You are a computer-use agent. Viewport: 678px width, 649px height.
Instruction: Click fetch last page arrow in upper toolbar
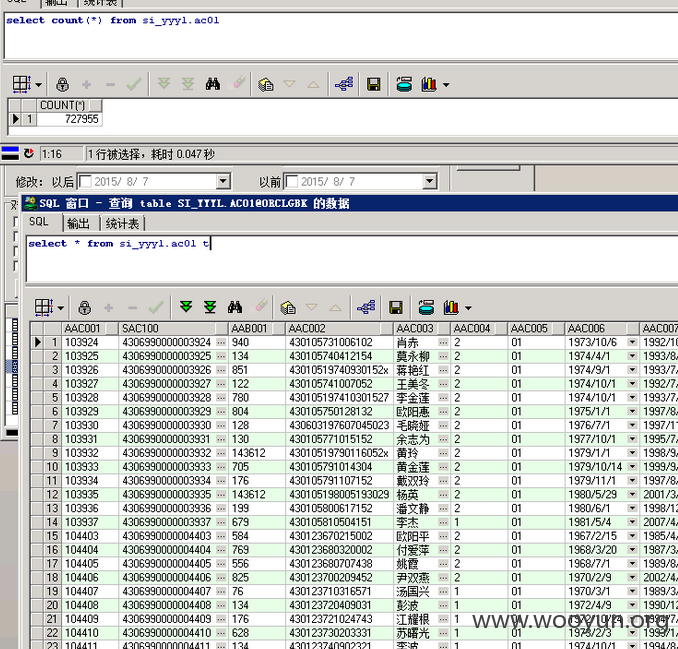188,83
